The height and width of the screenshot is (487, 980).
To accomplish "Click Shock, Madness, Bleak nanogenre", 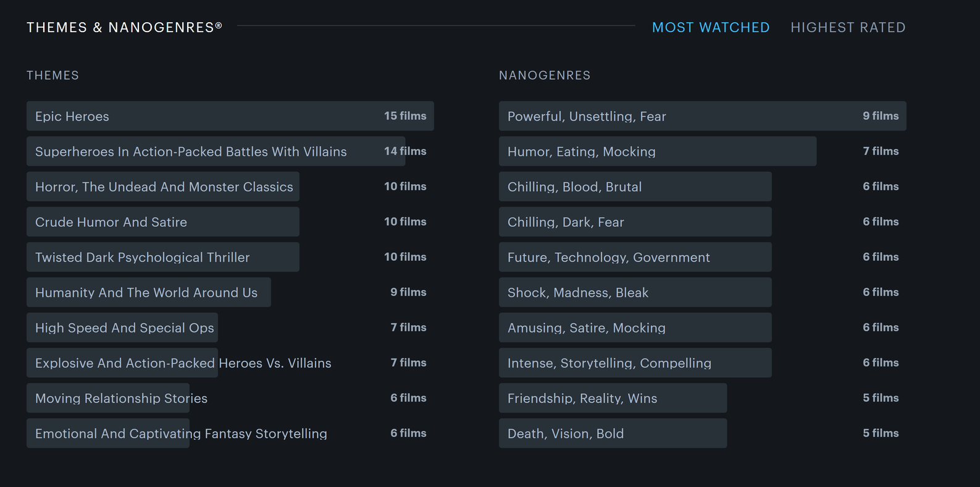I will 578,292.
